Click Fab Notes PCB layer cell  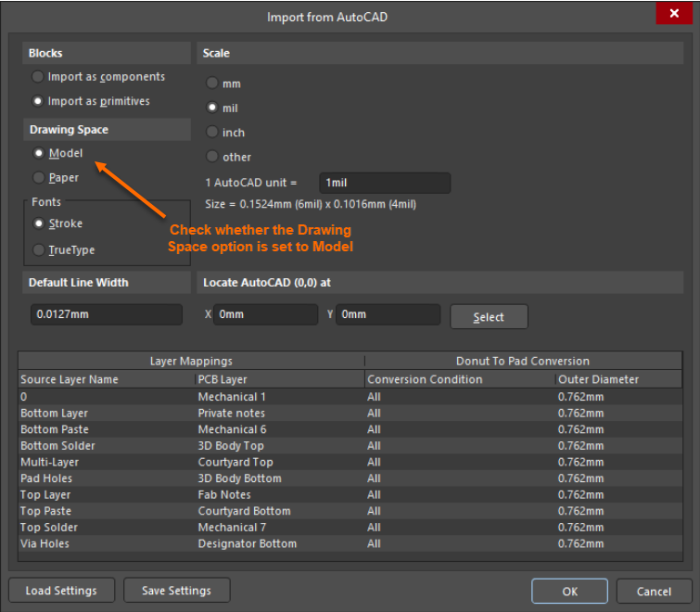[x=280, y=494]
